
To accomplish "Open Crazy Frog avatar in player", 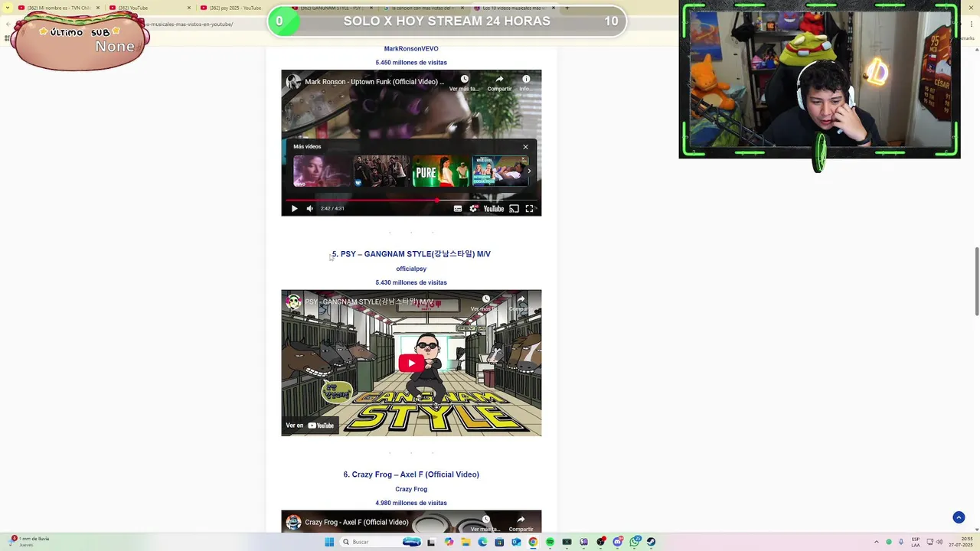I will pyautogui.click(x=293, y=522).
